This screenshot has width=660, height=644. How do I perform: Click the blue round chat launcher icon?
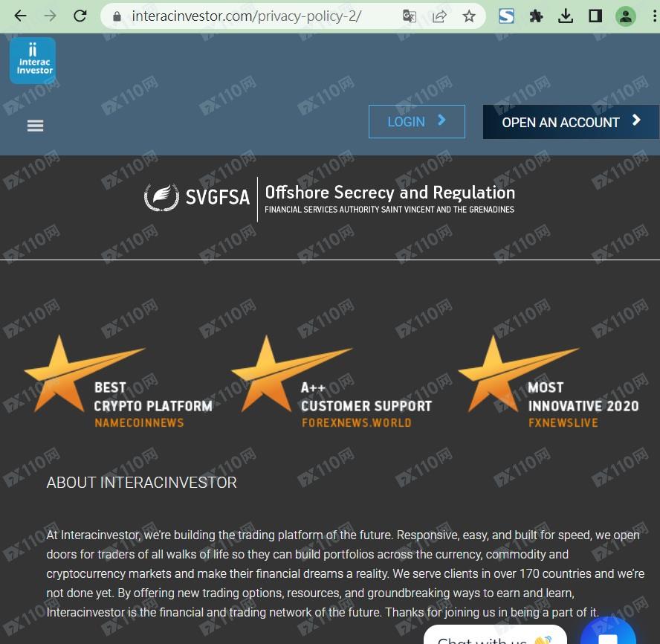[608, 632]
